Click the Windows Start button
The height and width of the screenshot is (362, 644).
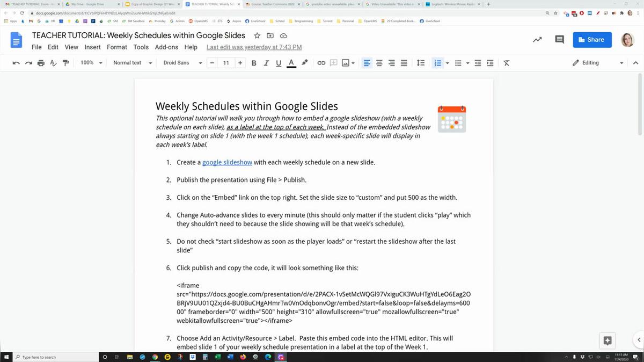(x=5, y=357)
